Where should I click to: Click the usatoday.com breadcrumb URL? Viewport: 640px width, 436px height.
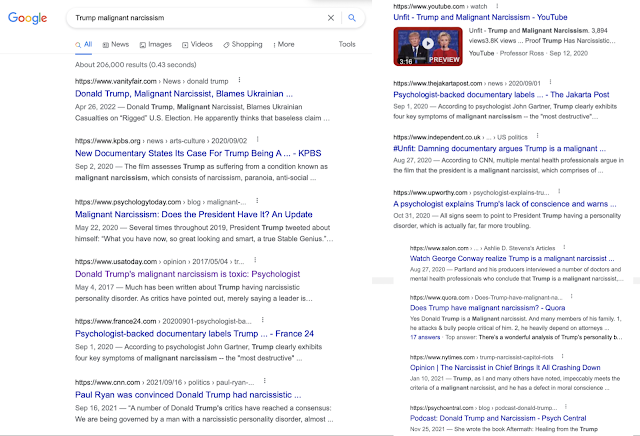160,262
